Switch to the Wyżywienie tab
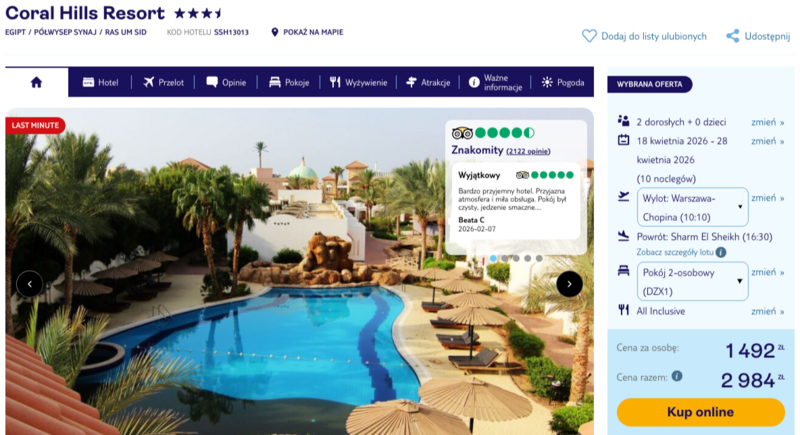800x435 pixels. point(358,82)
